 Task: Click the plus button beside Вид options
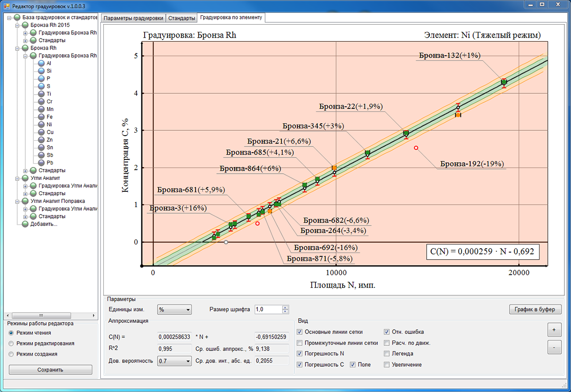(x=554, y=330)
